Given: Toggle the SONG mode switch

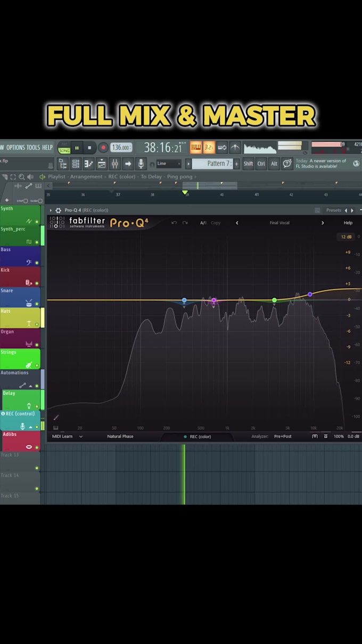Looking at the screenshot, I should 64,151.
